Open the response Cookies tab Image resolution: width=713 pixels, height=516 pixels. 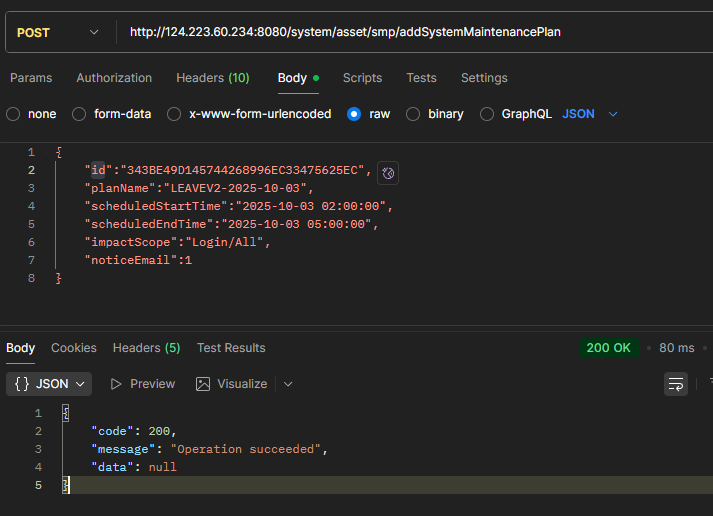[74, 348]
